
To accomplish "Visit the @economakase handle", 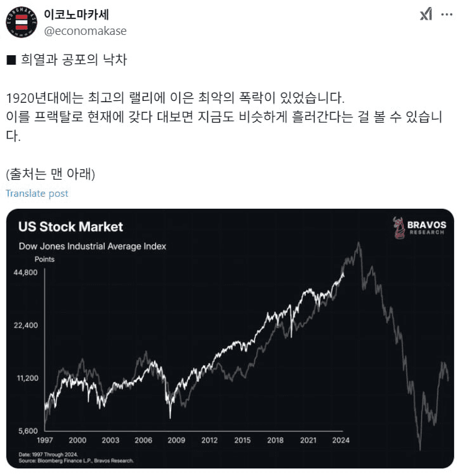I will tap(85, 31).
